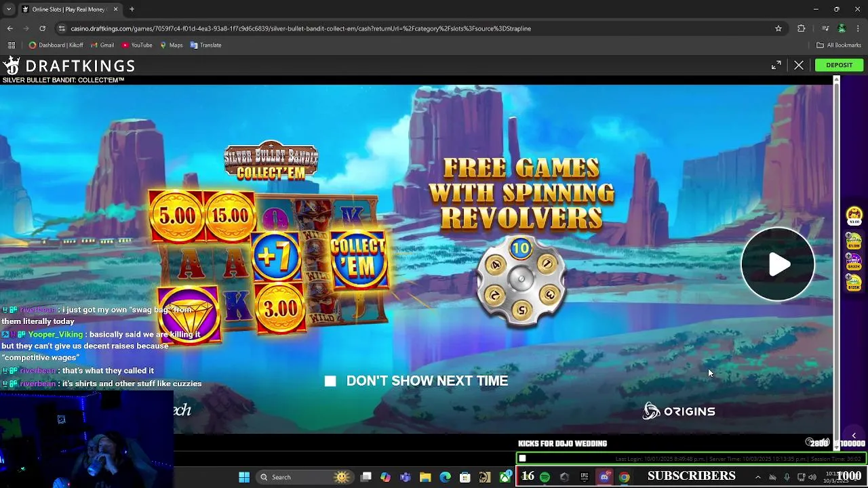This screenshot has width=868, height=488.
Task: Reload the current page
Action: tap(43, 28)
